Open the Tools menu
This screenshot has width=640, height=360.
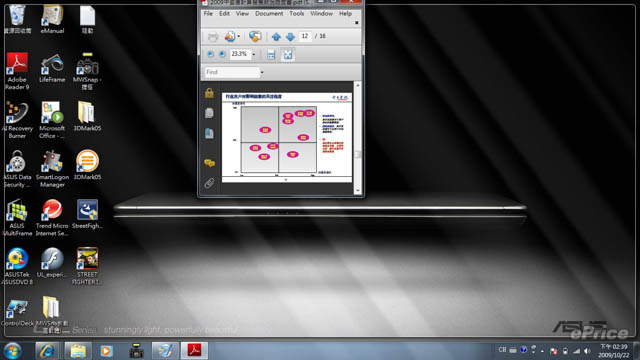[297, 13]
